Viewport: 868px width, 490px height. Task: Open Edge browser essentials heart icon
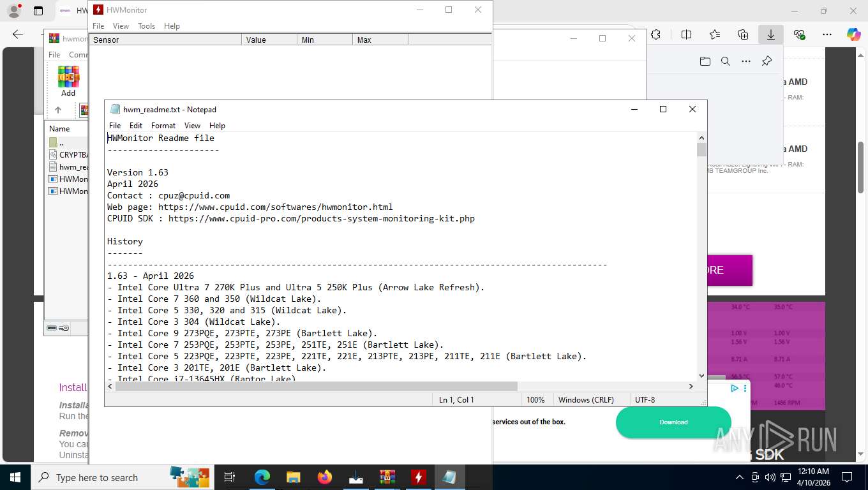tap(799, 34)
